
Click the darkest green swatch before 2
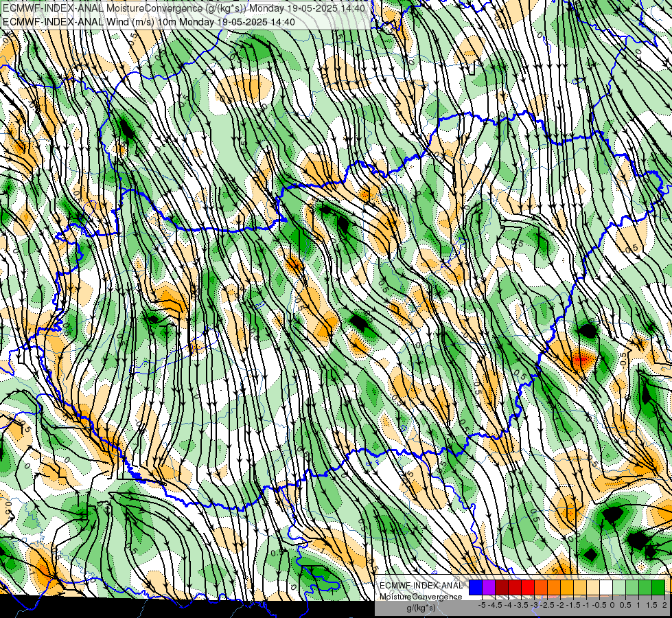click(658, 588)
